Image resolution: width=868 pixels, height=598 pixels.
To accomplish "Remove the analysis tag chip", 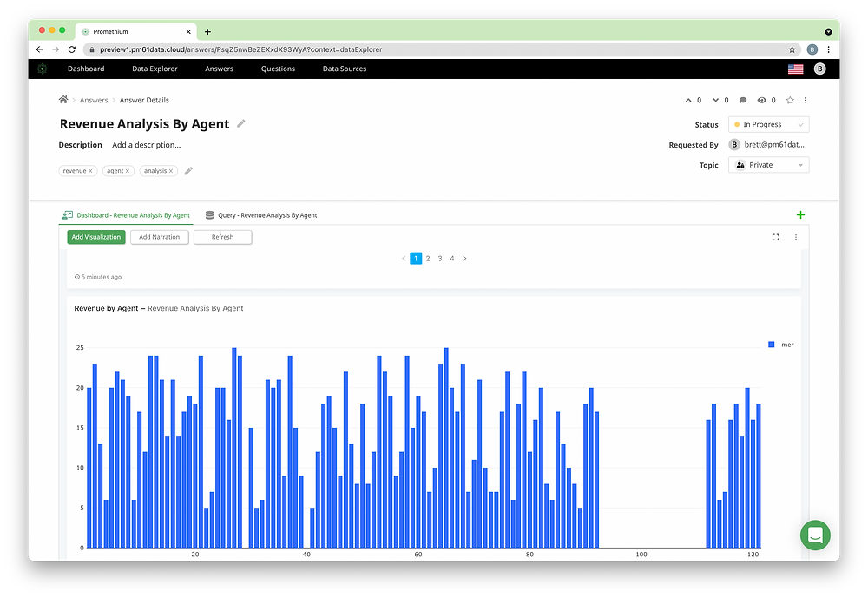I will pyautogui.click(x=170, y=170).
